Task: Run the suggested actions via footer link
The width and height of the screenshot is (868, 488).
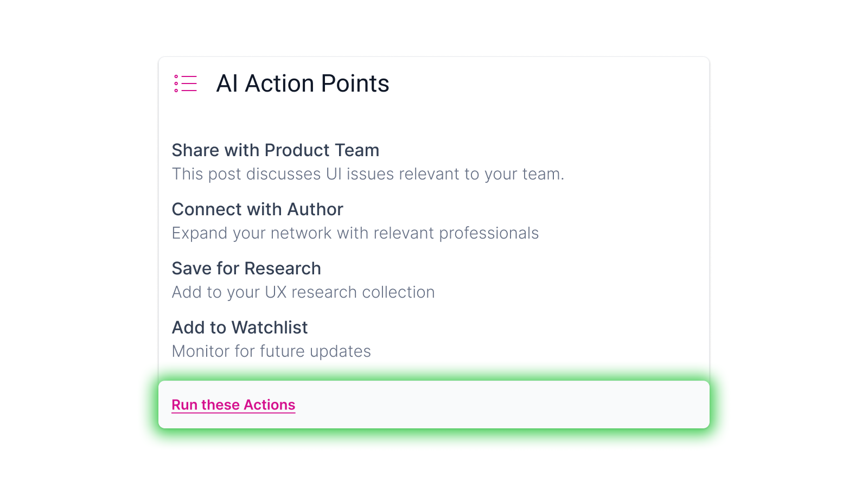Action: pyautogui.click(x=233, y=404)
